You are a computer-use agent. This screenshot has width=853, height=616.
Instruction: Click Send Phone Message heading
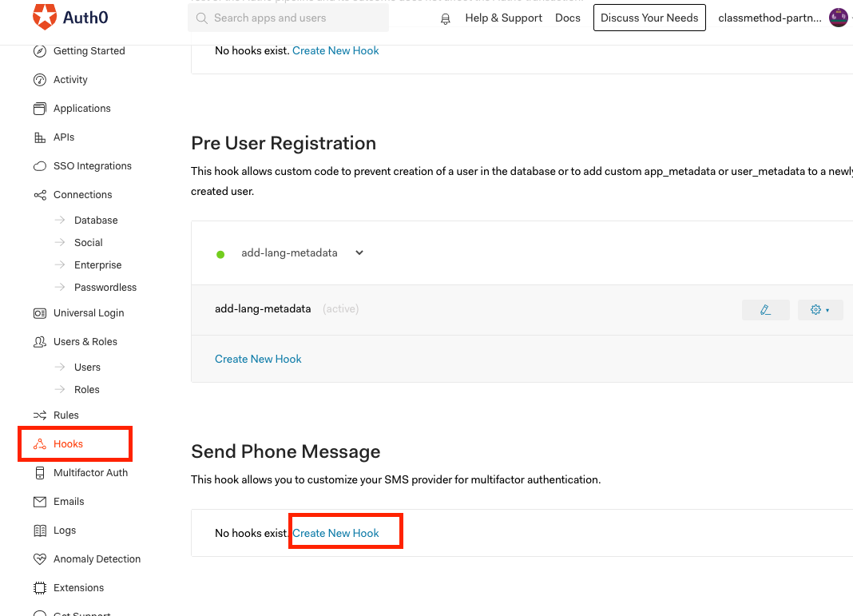[x=286, y=451]
